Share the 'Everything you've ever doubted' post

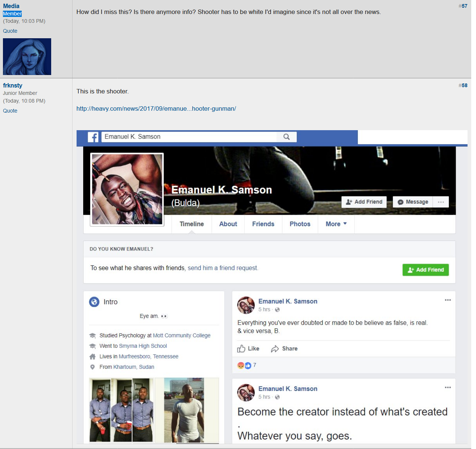coord(284,349)
